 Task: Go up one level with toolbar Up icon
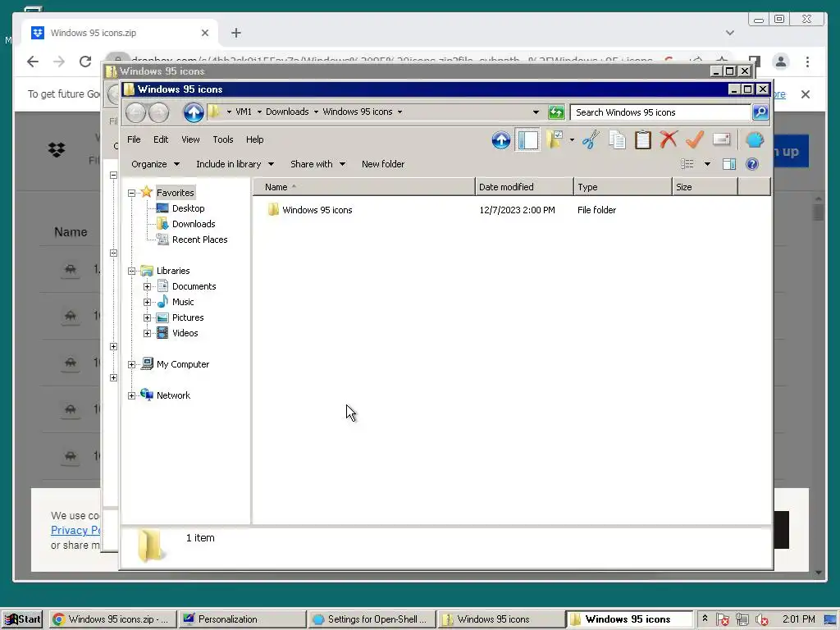click(501, 140)
